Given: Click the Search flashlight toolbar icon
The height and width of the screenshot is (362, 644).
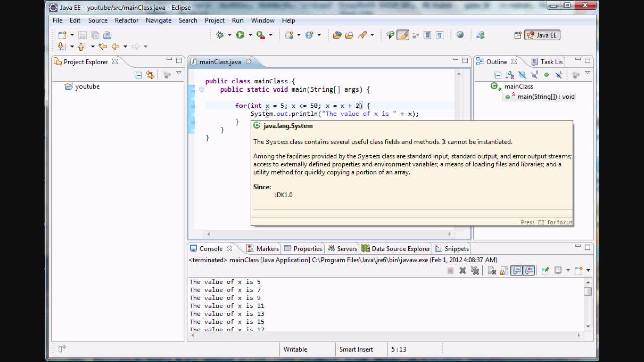Looking at the screenshot, I should click(x=362, y=35).
